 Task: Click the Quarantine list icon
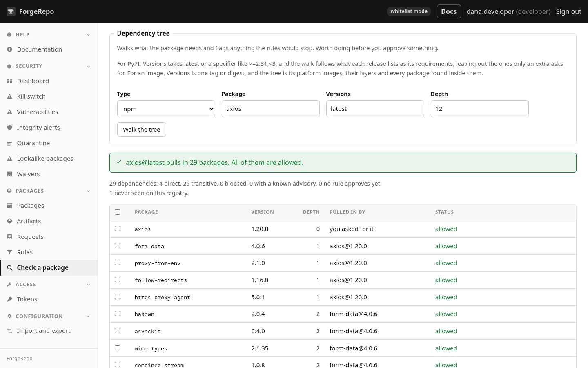9,143
